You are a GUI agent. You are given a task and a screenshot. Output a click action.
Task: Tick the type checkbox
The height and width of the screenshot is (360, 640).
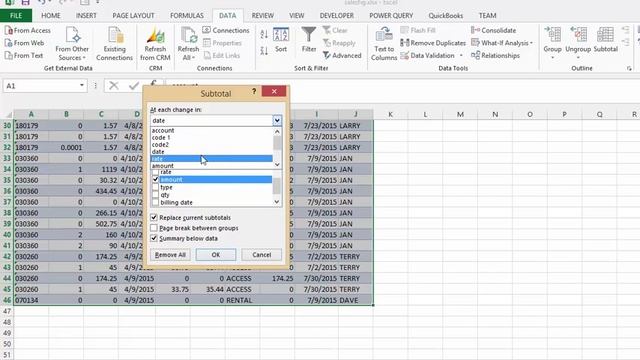pos(155,187)
